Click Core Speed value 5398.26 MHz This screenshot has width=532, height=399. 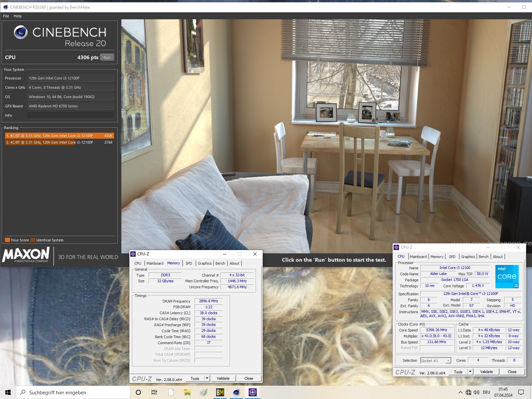pyautogui.click(x=437, y=330)
